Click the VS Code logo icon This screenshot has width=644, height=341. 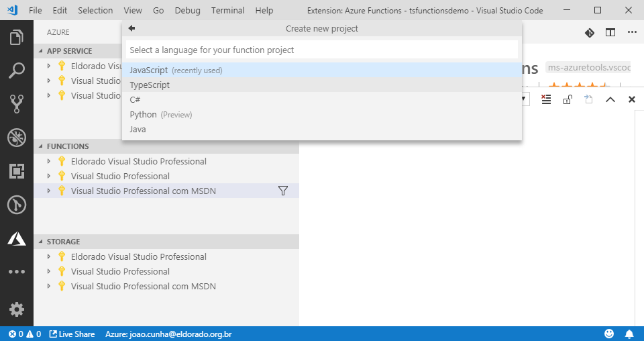coord(12,10)
